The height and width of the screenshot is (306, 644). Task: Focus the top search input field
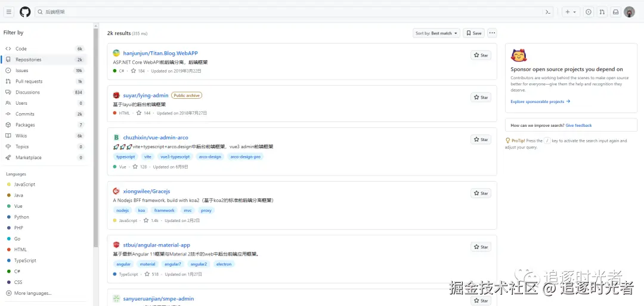click(x=295, y=12)
